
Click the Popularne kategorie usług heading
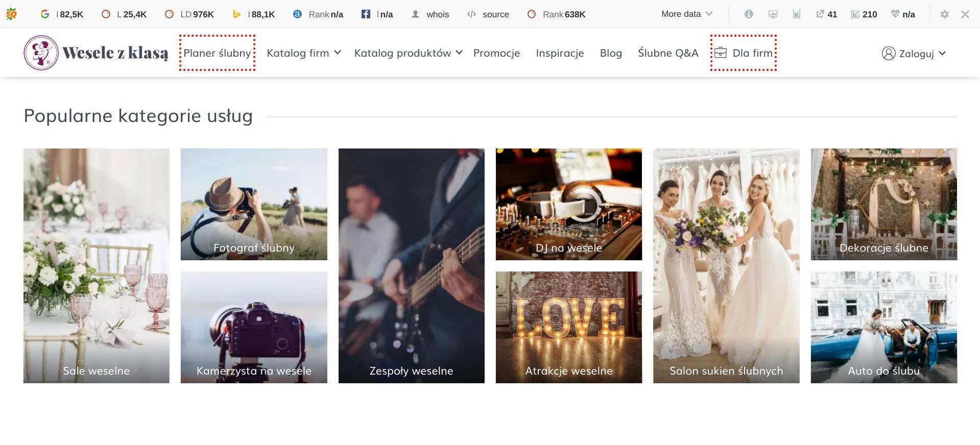138,116
